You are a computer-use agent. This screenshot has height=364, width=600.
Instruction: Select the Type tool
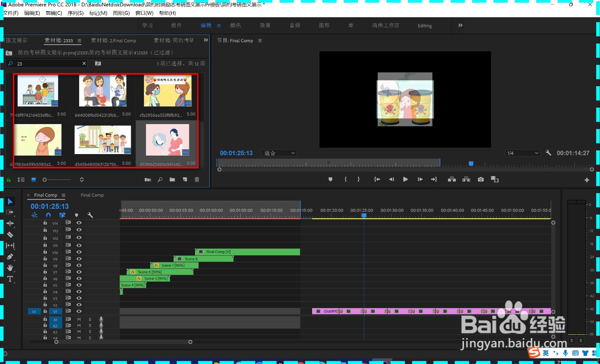tap(10, 279)
